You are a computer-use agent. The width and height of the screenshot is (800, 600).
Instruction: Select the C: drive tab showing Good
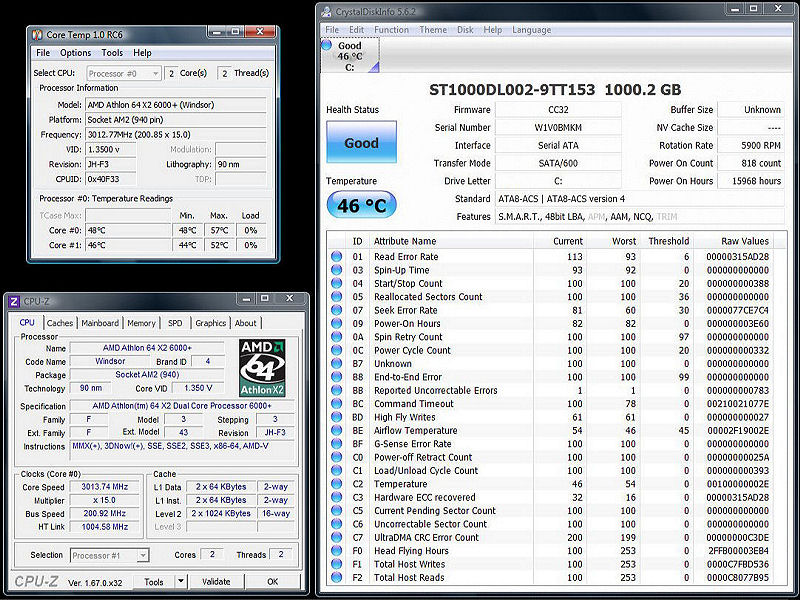349,56
